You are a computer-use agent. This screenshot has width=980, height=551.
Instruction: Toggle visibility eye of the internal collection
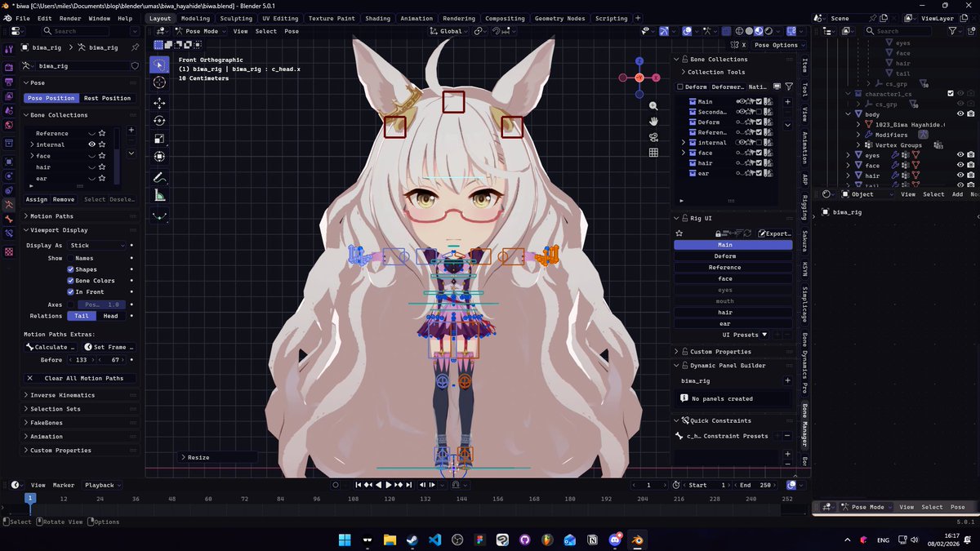(x=92, y=144)
